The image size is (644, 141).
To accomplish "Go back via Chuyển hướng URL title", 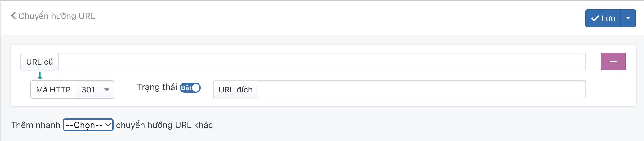I will coord(57,16).
